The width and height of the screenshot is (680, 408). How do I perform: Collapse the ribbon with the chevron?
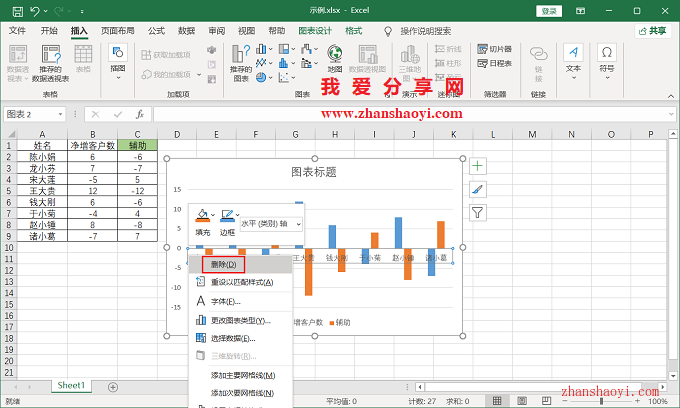[671, 96]
